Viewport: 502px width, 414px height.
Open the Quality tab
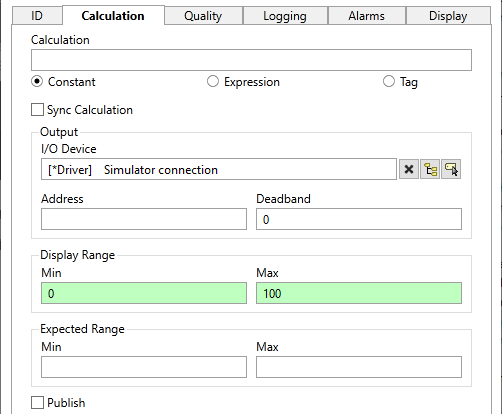[x=203, y=16]
